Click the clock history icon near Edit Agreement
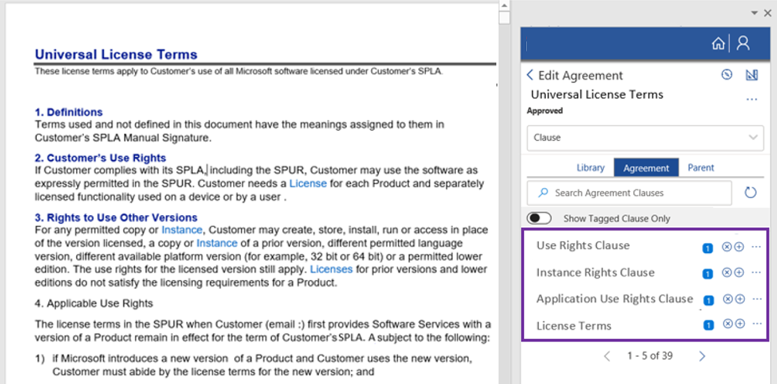 [x=726, y=75]
